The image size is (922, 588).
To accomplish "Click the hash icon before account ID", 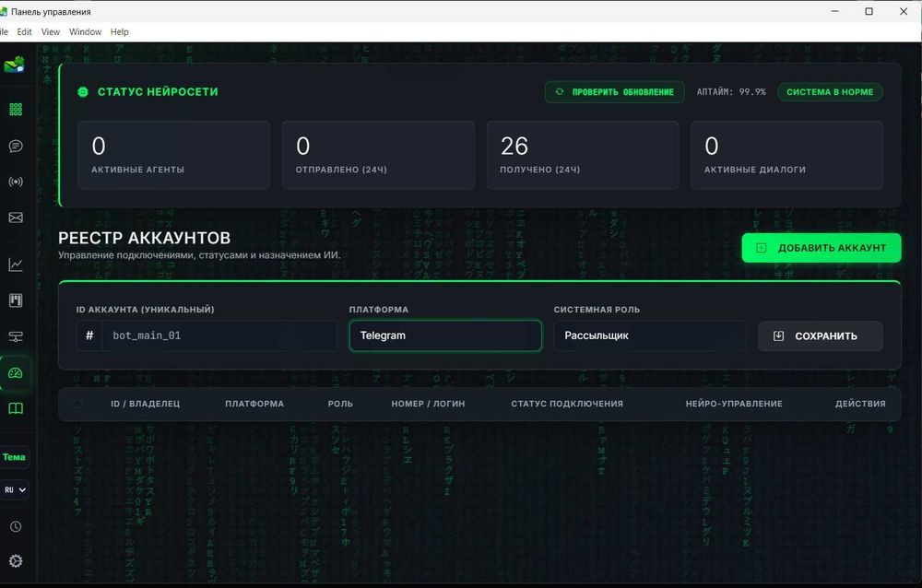I will pyautogui.click(x=89, y=335).
